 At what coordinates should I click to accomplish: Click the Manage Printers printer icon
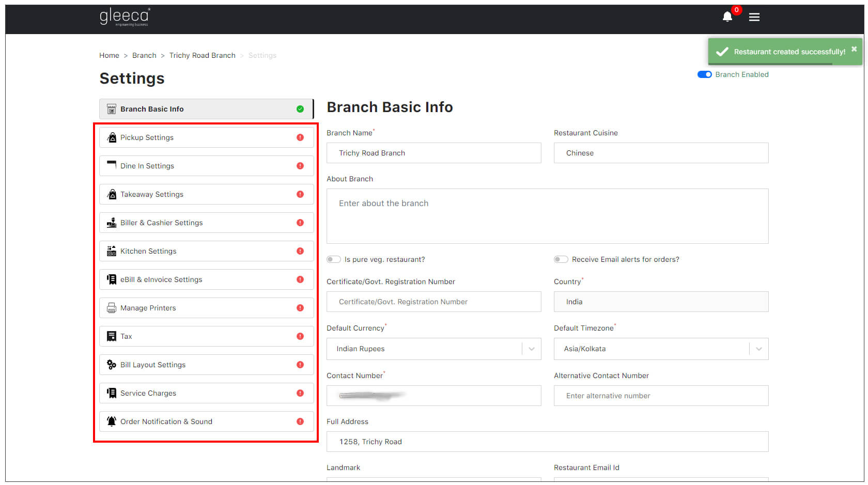coord(112,308)
